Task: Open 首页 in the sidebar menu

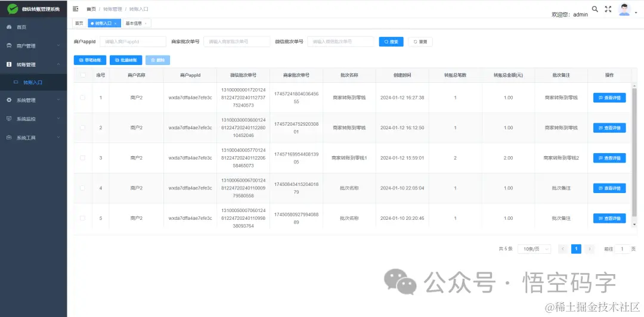Action: point(33,27)
